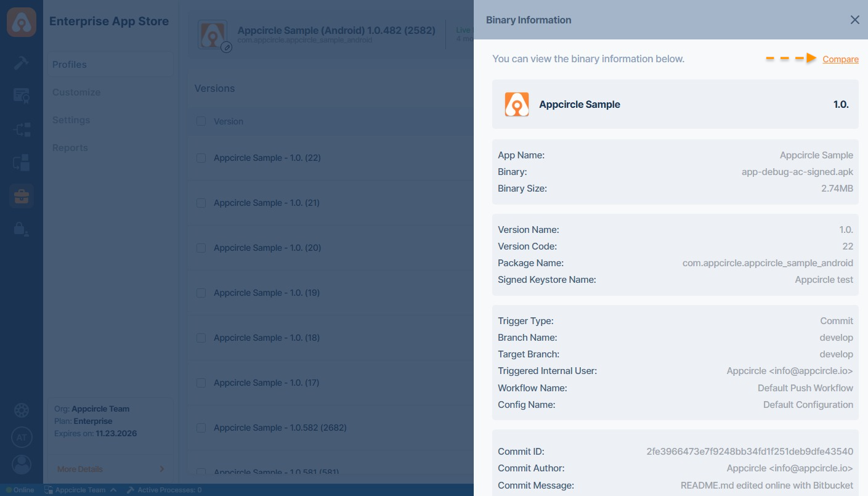
Task: Open the lock and user sidebar icon
Action: pos(22,229)
